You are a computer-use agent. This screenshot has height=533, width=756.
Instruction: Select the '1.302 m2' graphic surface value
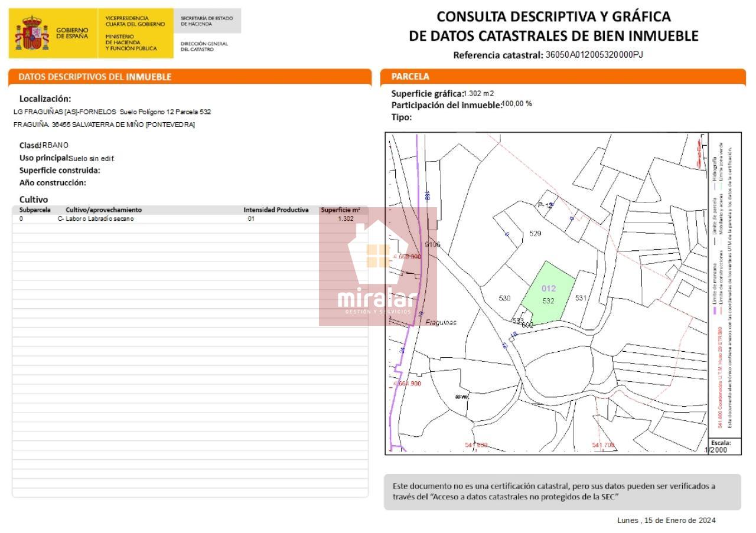(479, 93)
